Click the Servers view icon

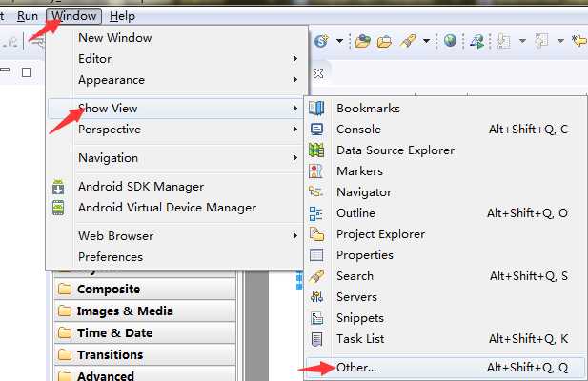click(316, 297)
